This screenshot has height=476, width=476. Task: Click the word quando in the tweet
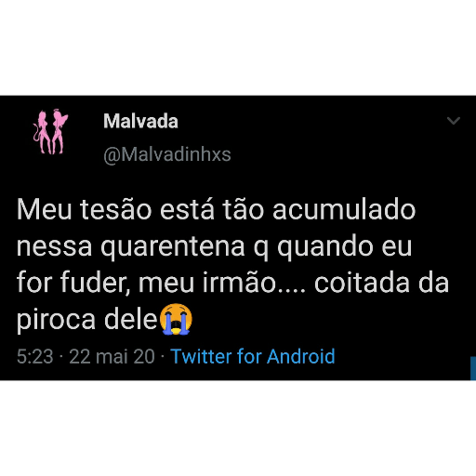coord(325,247)
